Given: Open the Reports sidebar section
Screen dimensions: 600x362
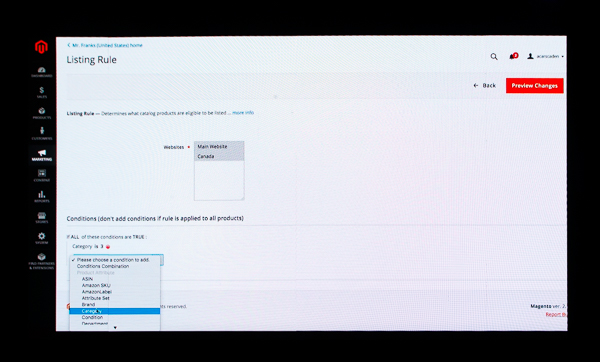Looking at the screenshot, I should click(x=42, y=197).
